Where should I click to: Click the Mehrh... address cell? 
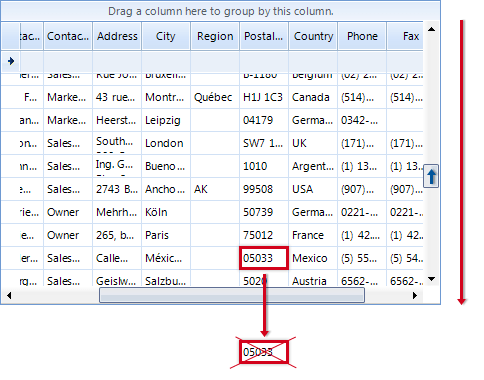117,212
